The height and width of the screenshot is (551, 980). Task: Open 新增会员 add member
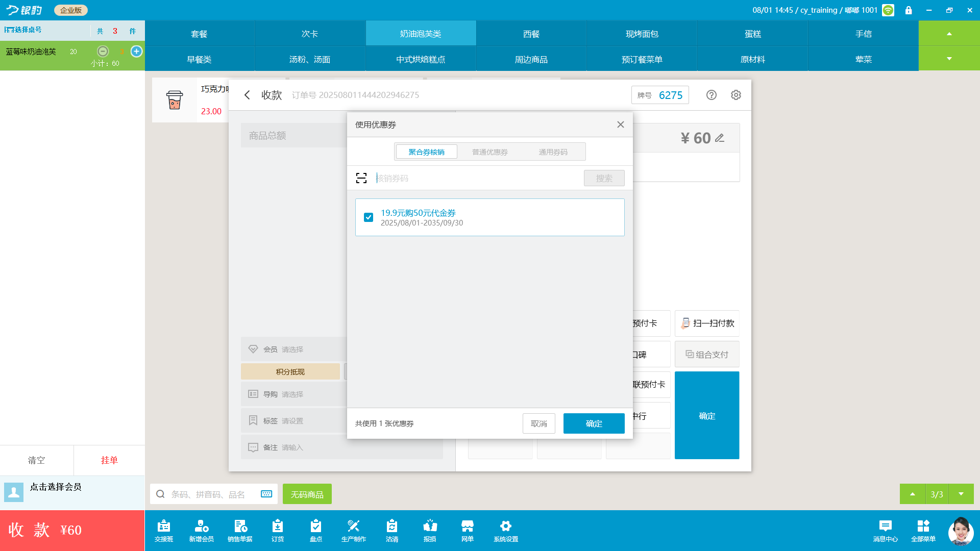click(x=202, y=531)
